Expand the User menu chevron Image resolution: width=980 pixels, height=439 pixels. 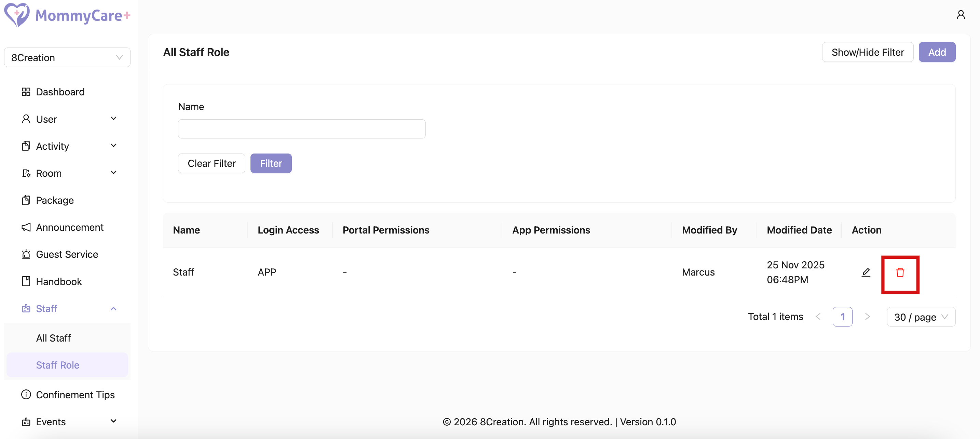[x=113, y=119]
